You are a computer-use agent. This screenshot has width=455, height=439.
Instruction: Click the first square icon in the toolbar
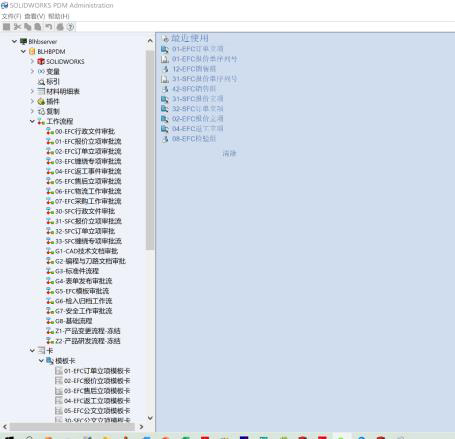(x=6, y=27)
